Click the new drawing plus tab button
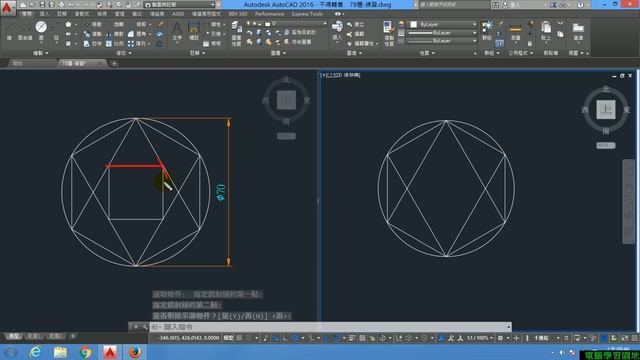 coord(114,64)
